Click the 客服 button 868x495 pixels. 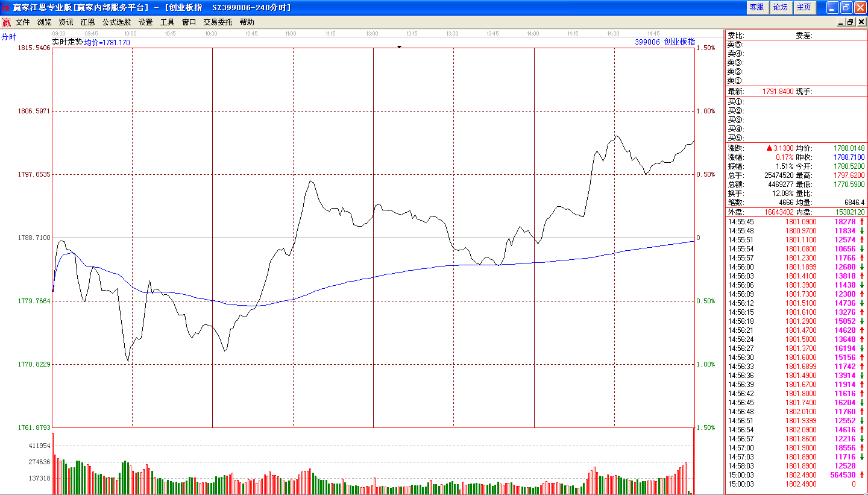pos(756,7)
